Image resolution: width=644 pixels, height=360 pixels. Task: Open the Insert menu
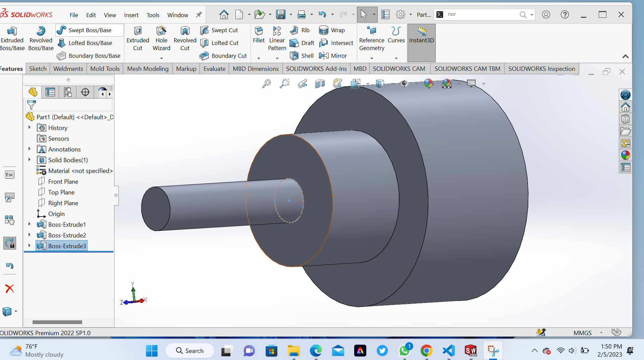pyautogui.click(x=131, y=15)
